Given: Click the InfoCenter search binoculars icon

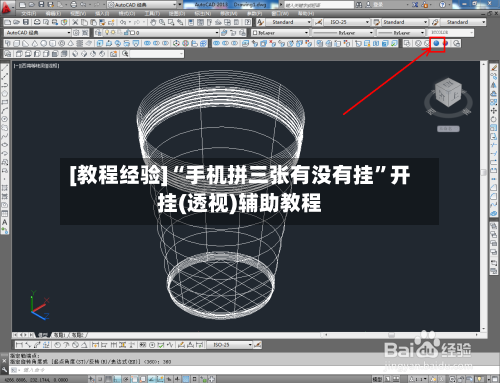Looking at the screenshot, I should (359, 5).
